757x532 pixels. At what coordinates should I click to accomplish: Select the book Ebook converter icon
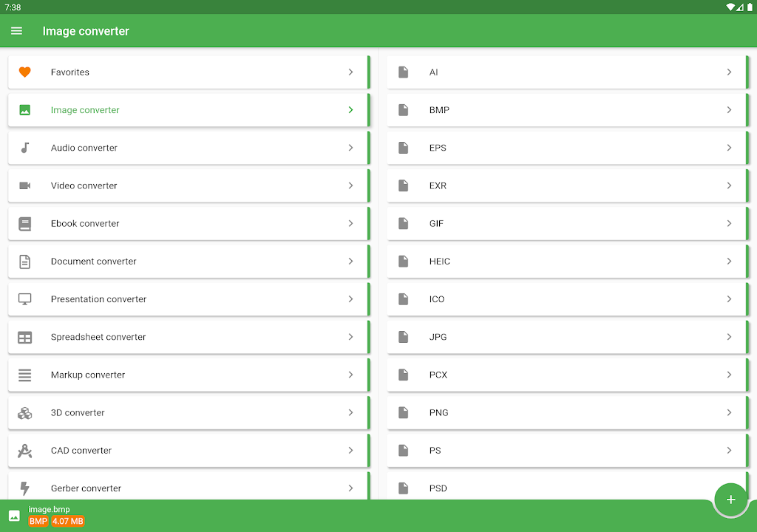(x=24, y=224)
